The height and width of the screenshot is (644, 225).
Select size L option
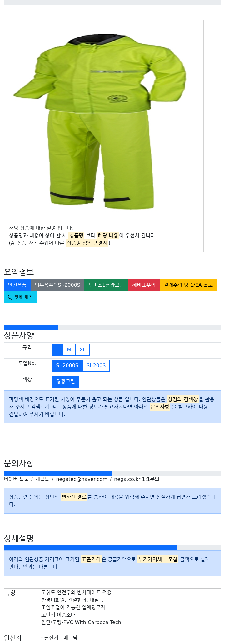coord(57,350)
